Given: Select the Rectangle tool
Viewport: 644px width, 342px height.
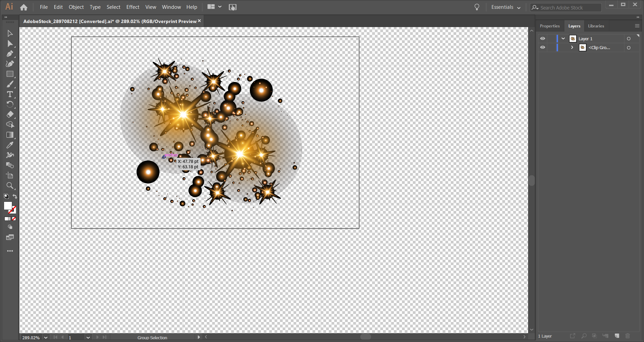Looking at the screenshot, I should coord(10,74).
